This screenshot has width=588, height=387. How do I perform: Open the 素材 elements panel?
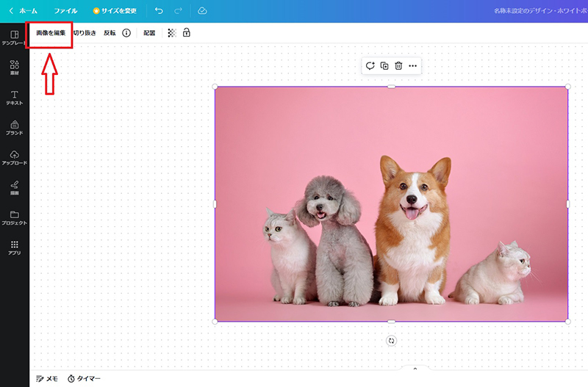(x=14, y=68)
